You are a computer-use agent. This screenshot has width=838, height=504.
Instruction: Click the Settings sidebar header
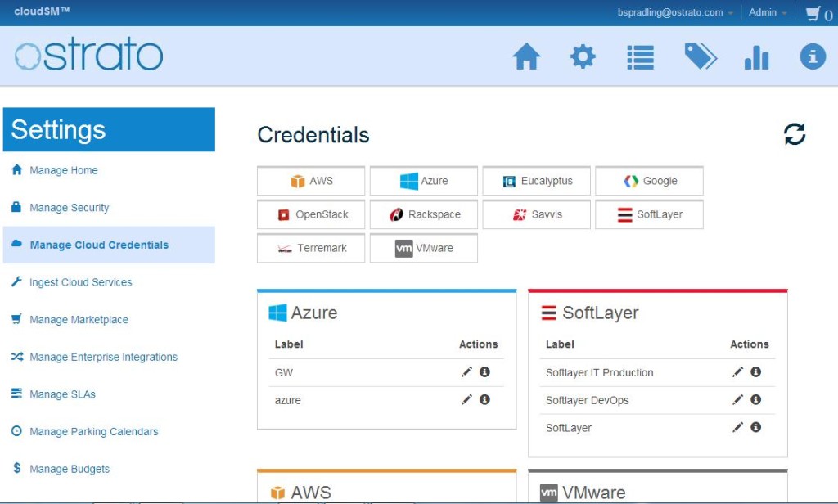tap(109, 129)
